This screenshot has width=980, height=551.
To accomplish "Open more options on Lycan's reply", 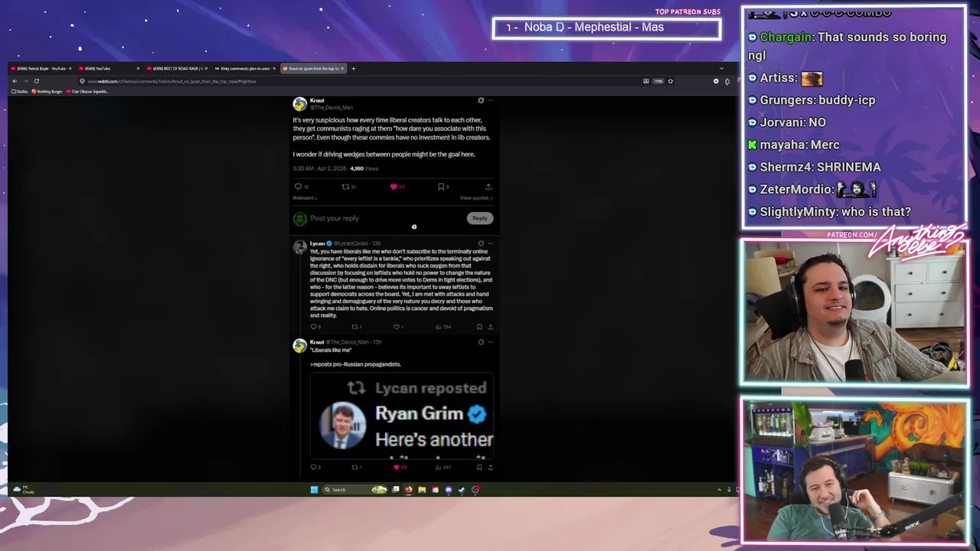I will (491, 243).
